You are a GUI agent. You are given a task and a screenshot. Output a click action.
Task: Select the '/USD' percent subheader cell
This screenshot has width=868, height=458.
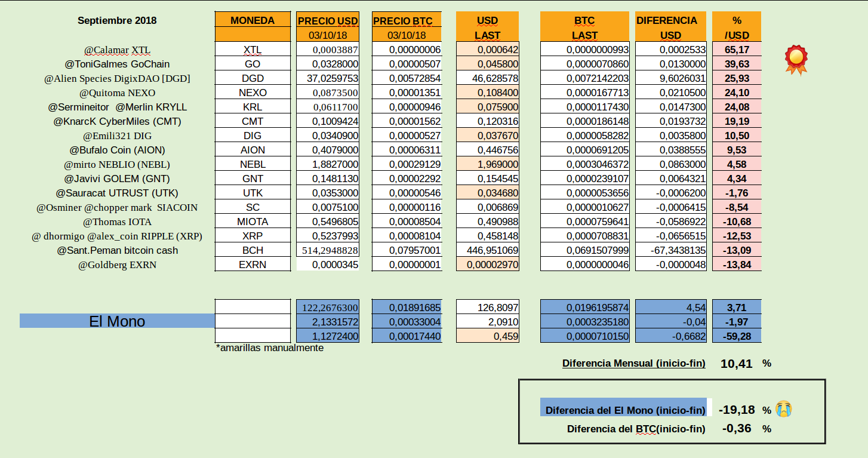click(x=737, y=35)
